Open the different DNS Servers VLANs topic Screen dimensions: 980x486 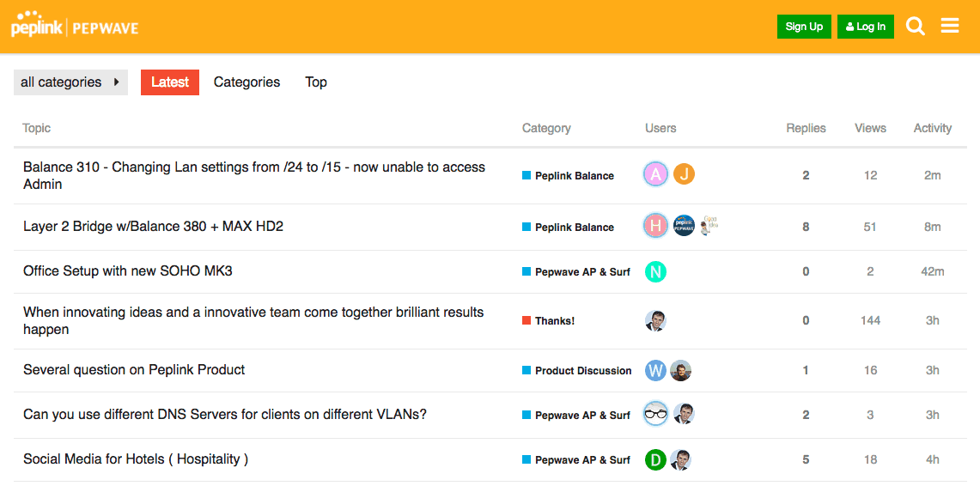[x=225, y=414]
